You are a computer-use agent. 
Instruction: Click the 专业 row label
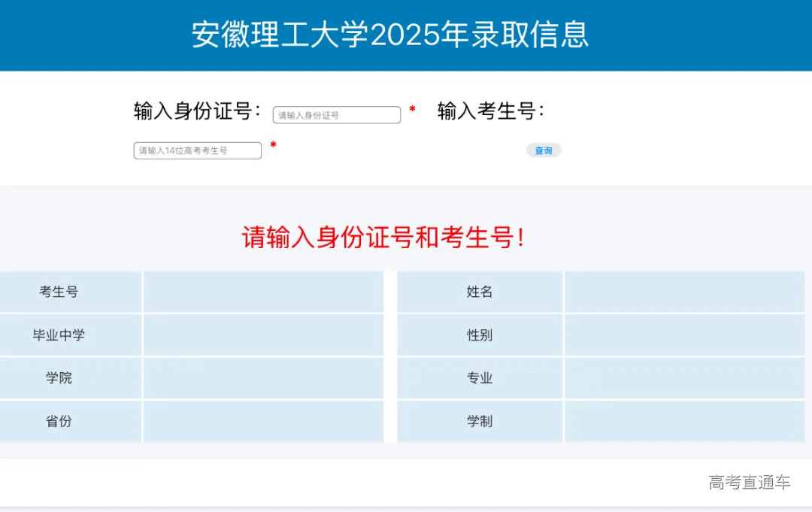(479, 378)
